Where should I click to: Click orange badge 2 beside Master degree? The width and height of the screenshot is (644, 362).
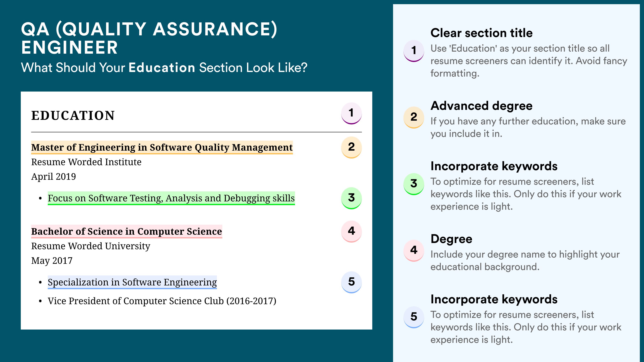pos(351,147)
